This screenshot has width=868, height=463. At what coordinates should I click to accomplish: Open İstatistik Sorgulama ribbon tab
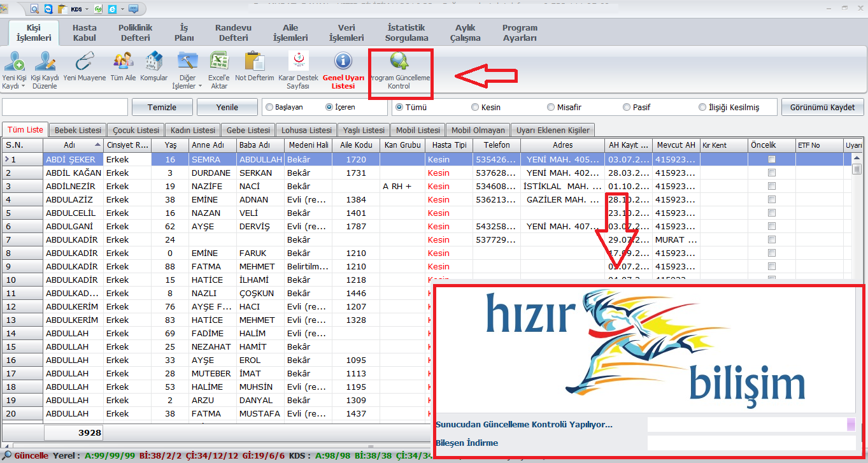click(x=407, y=32)
